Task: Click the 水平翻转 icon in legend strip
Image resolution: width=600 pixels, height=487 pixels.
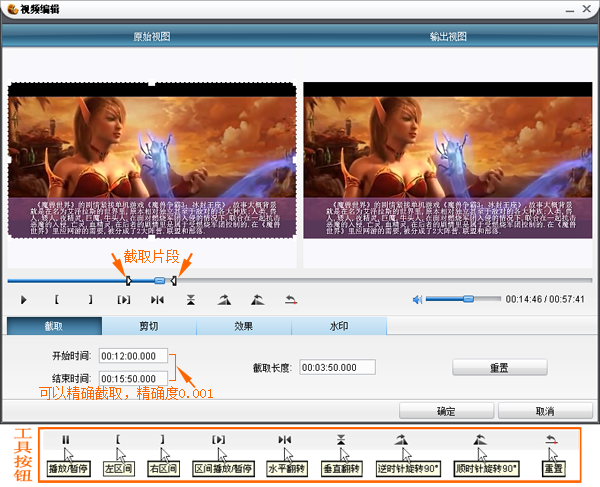Action: tap(285, 440)
